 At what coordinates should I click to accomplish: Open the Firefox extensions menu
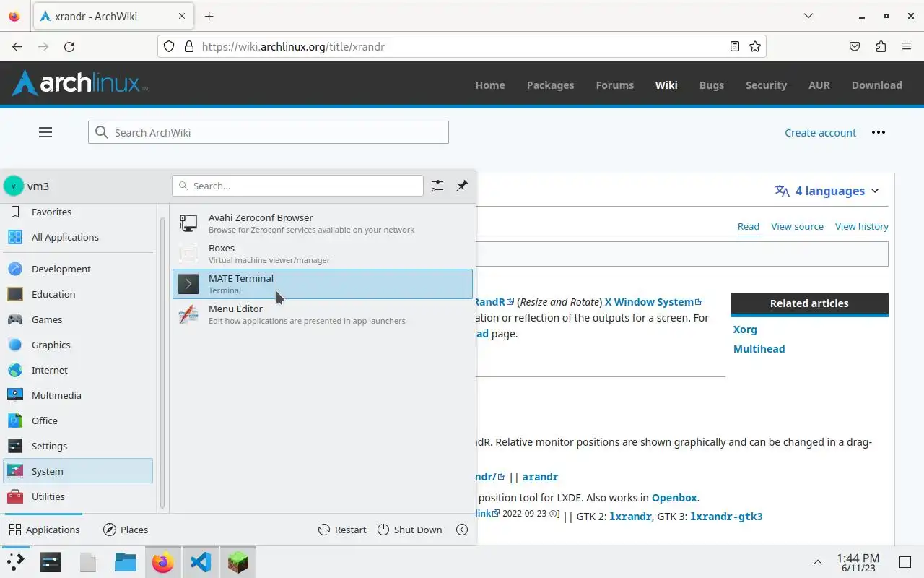[881, 46]
